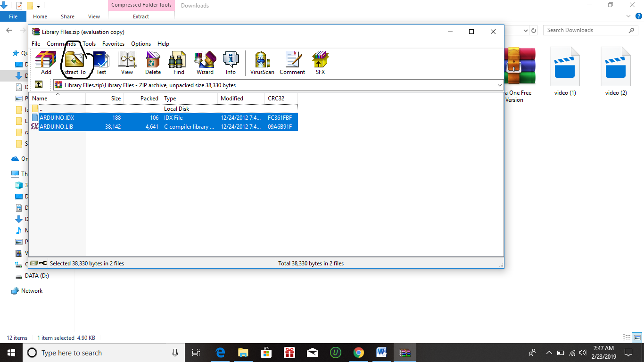Show hidden system tray icons
This screenshot has width=644, height=362.
[x=549, y=353]
